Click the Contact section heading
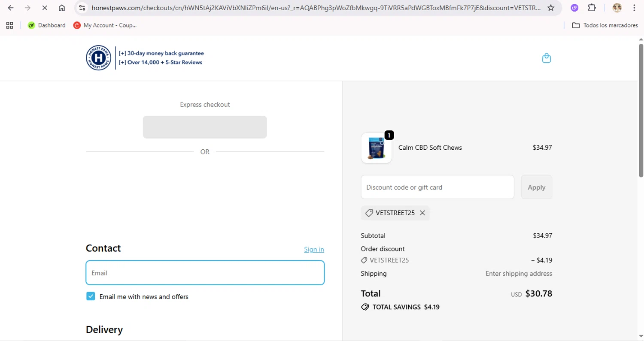Image resolution: width=644 pixels, height=341 pixels. [103, 248]
